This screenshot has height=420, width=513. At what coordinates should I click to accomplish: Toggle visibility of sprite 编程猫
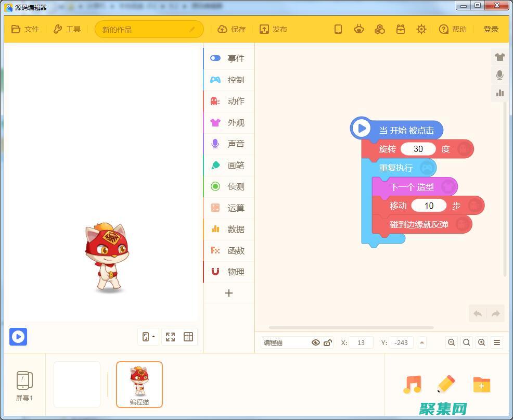coord(316,342)
